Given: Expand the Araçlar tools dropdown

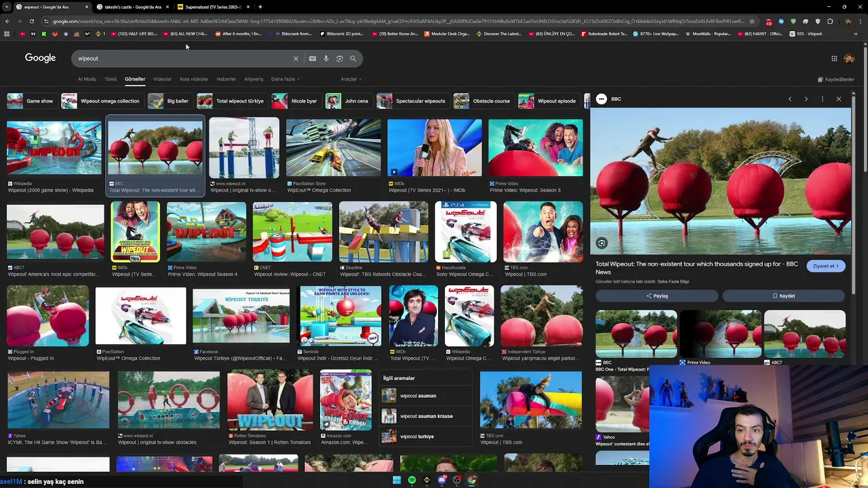Looking at the screenshot, I should (351, 79).
